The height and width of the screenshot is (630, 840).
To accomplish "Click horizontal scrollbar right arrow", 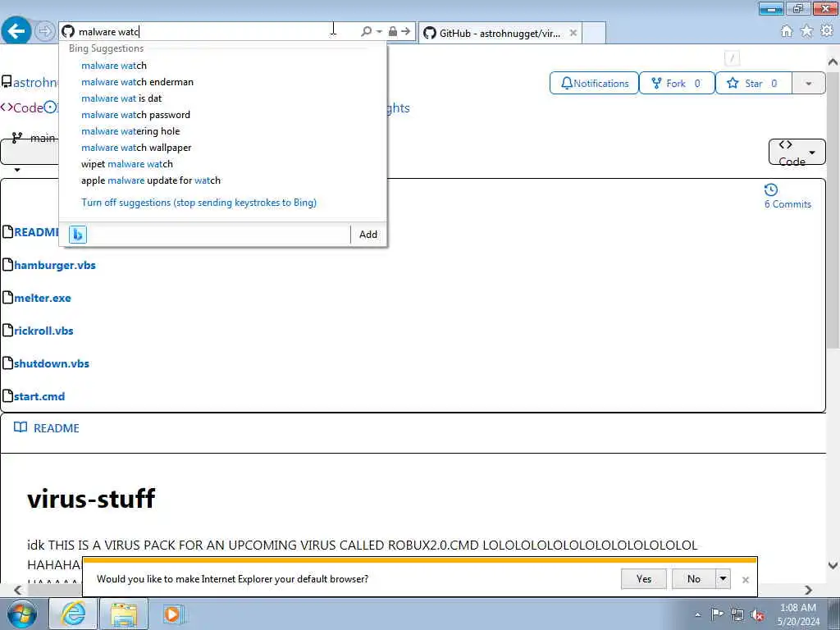I will click(x=808, y=591).
